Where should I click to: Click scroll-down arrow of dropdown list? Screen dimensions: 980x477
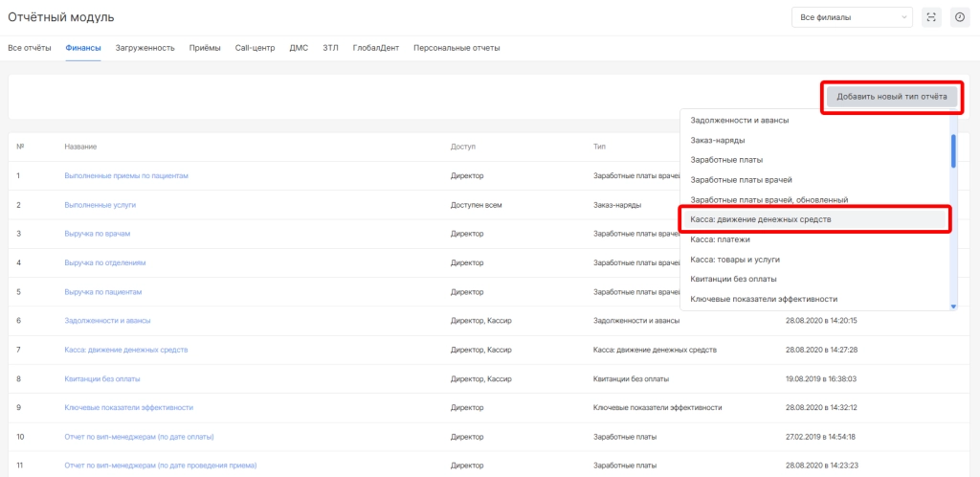click(952, 307)
